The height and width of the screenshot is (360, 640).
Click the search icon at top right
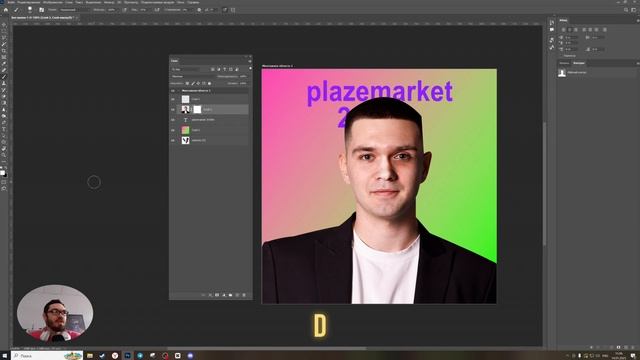626,10
